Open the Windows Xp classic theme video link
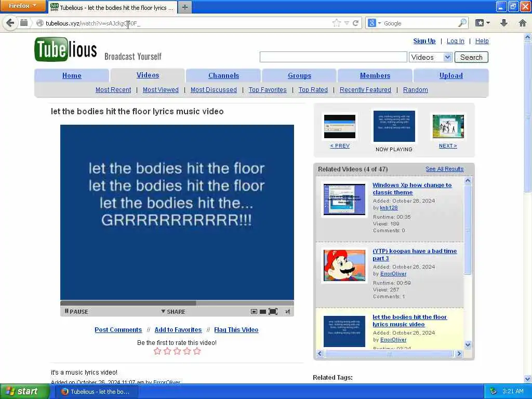 412,188
